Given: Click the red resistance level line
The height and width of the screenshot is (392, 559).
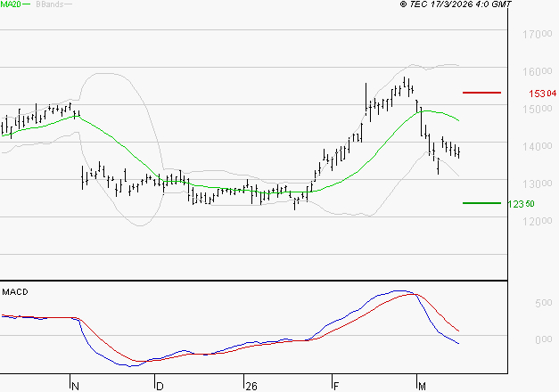Looking at the screenshot, I should 481,93.
